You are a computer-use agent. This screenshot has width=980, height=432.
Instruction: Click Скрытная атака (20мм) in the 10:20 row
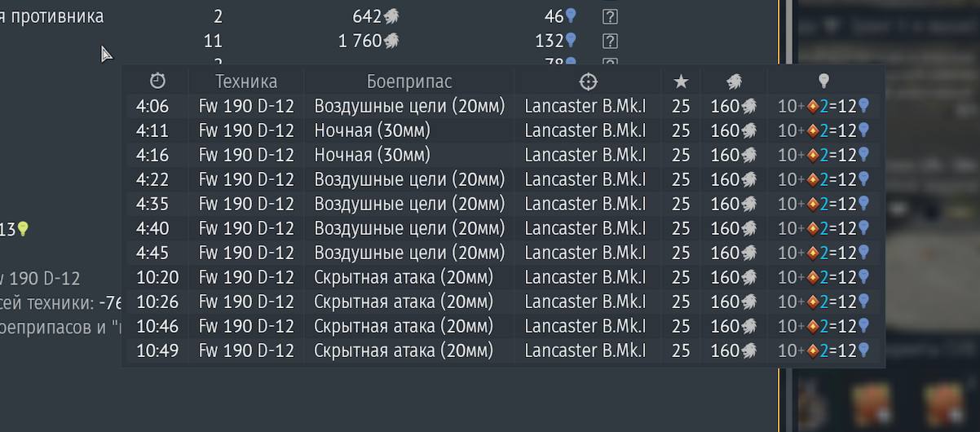[404, 277]
